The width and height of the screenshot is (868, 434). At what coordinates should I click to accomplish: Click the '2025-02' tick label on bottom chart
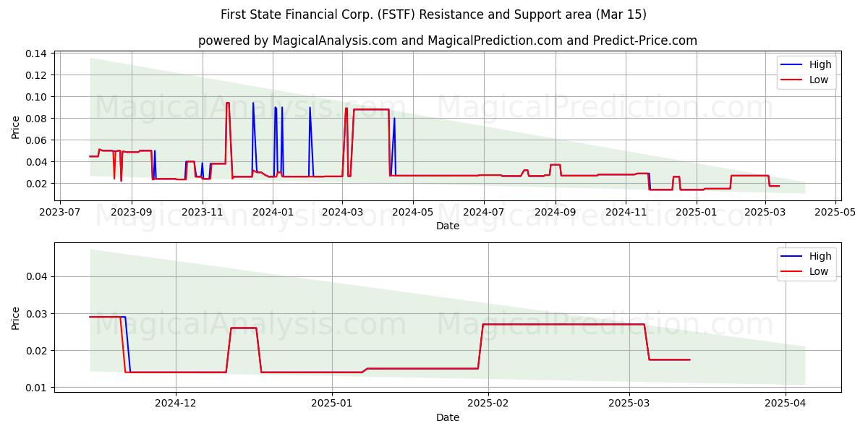tap(488, 404)
